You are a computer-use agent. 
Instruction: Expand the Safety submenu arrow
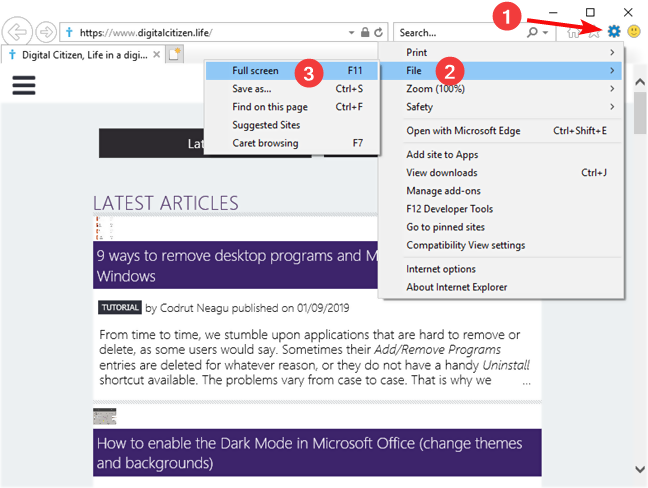[x=612, y=107]
